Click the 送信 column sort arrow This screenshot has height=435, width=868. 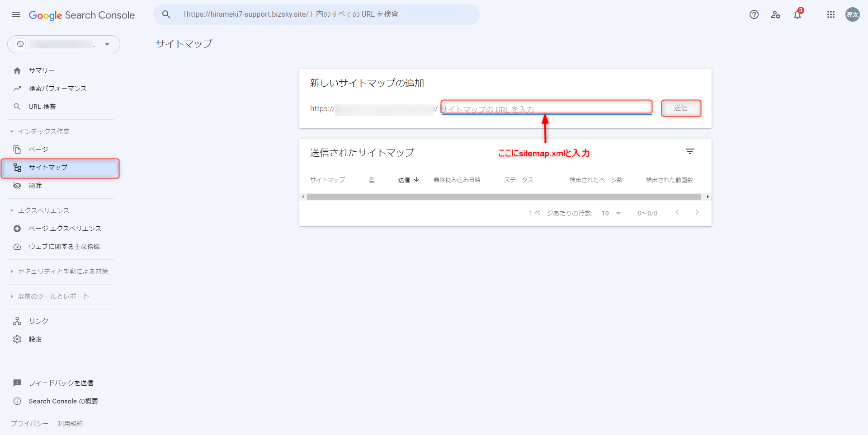[x=416, y=180]
